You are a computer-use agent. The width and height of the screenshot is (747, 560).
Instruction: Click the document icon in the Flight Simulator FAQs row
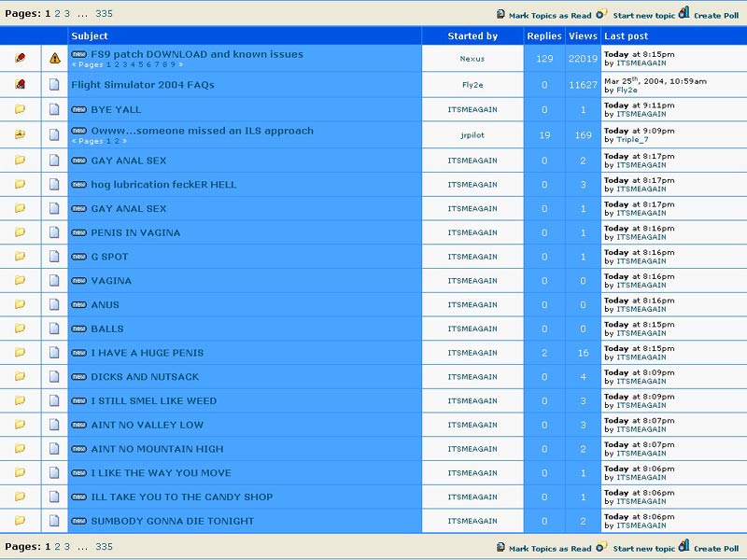coord(54,85)
